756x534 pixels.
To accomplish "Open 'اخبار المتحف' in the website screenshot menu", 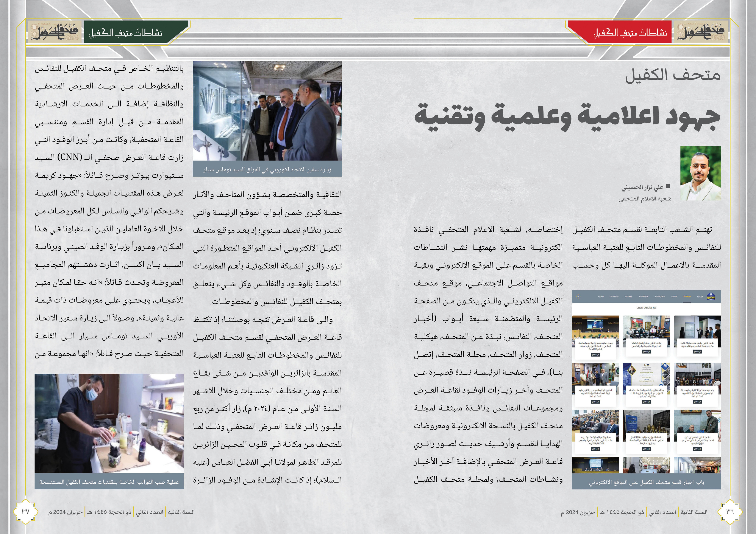I will (x=687, y=296).
